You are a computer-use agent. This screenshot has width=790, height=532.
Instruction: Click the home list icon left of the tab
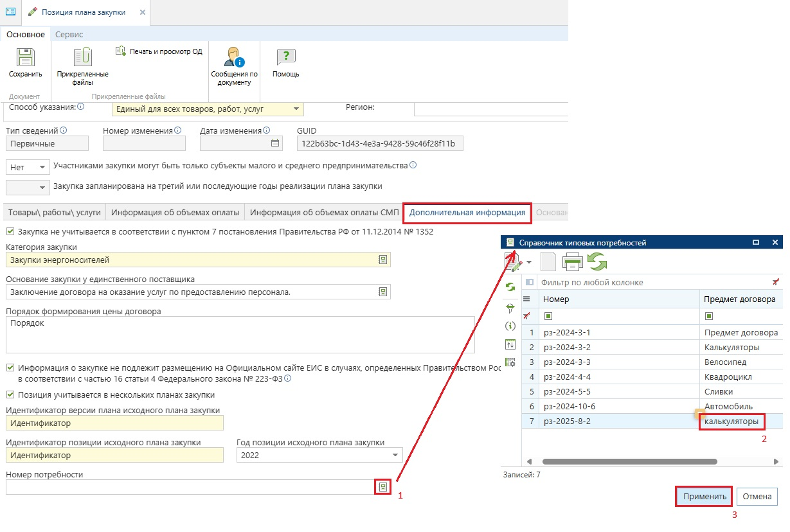click(10, 12)
